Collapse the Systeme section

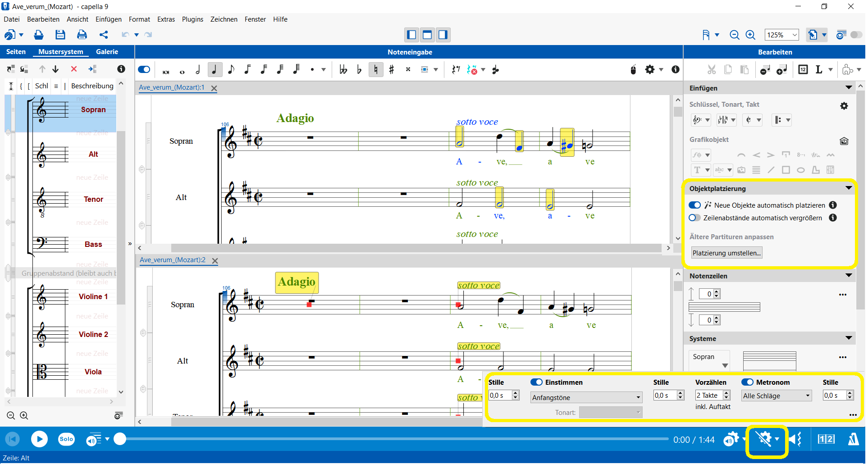pos(849,338)
